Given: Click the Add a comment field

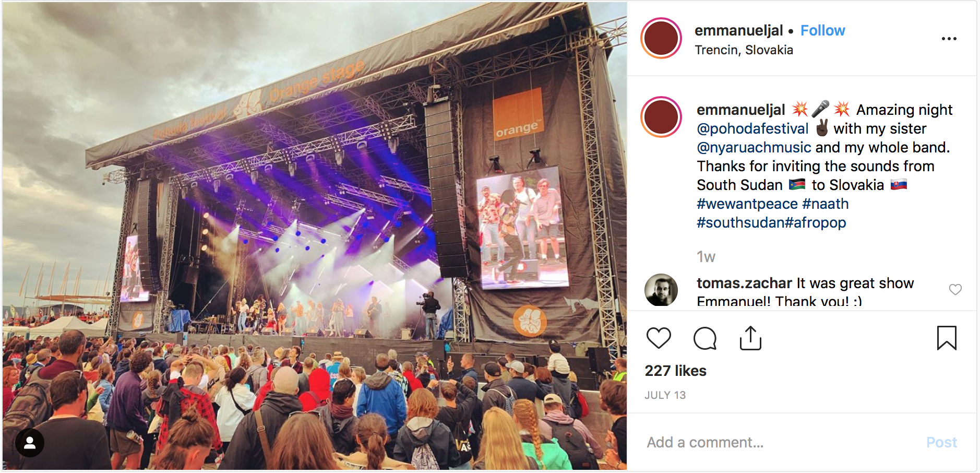Looking at the screenshot, I should (783, 442).
